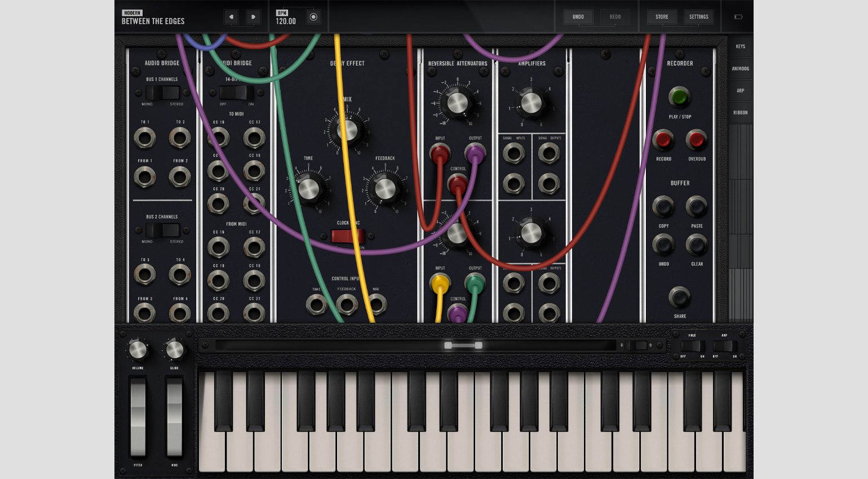Viewport: 868px width, 479px height.
Task: Adjust the top Amplifiers gain knob
Action: point(531,103)
